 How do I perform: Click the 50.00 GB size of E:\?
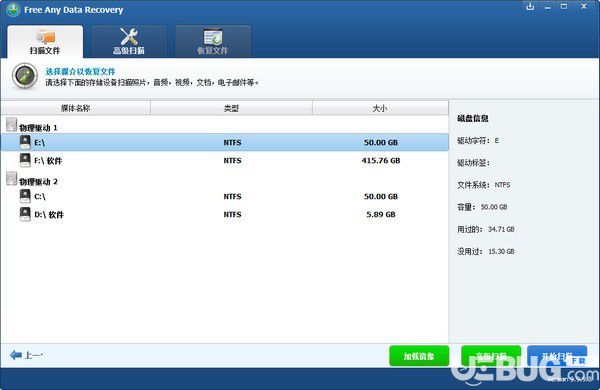click(x=381, y=143)
